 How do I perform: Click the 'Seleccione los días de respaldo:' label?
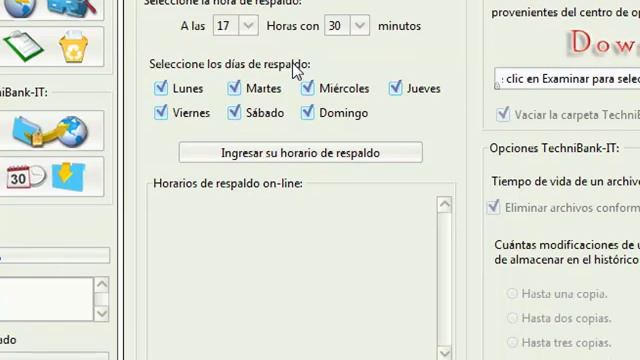(x=230, y=64)
